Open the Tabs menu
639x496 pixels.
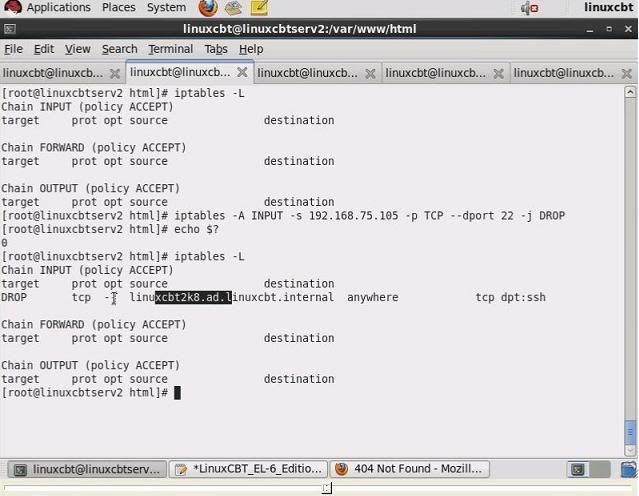(x=216, y=49)
